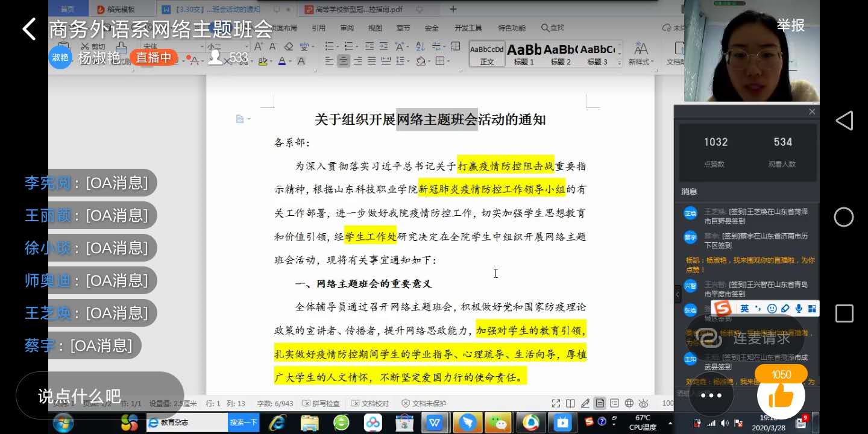Expand the collapsed side panel arrow handle
The width and height of the screenshot is (868, 434).
[x=678, y=295]
